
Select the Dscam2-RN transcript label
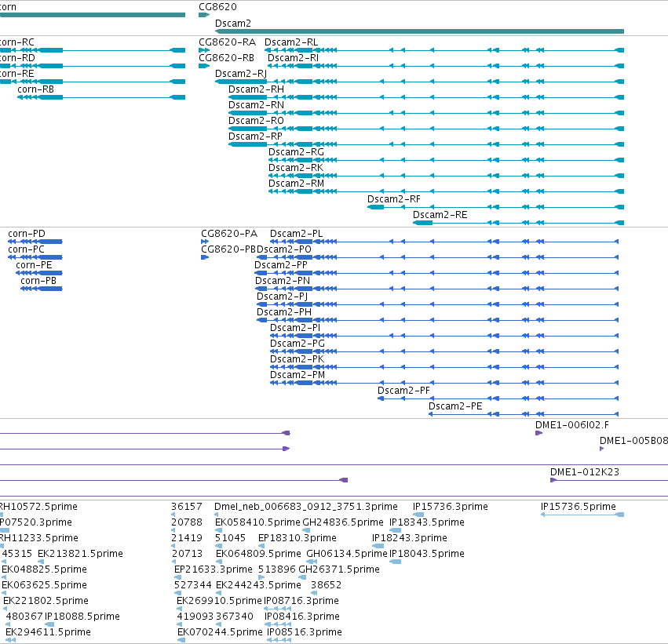coord(256,105)
